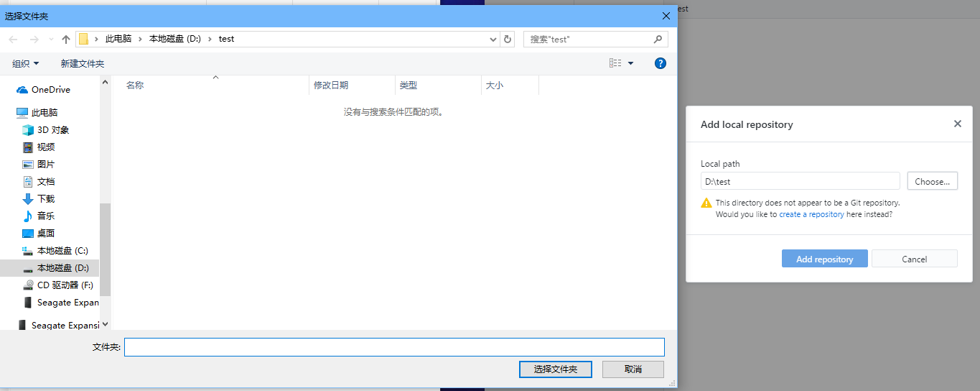Screen dimensions: 980x391
Task: Select the 下载 downloads folder
Action: pos(46,199)
